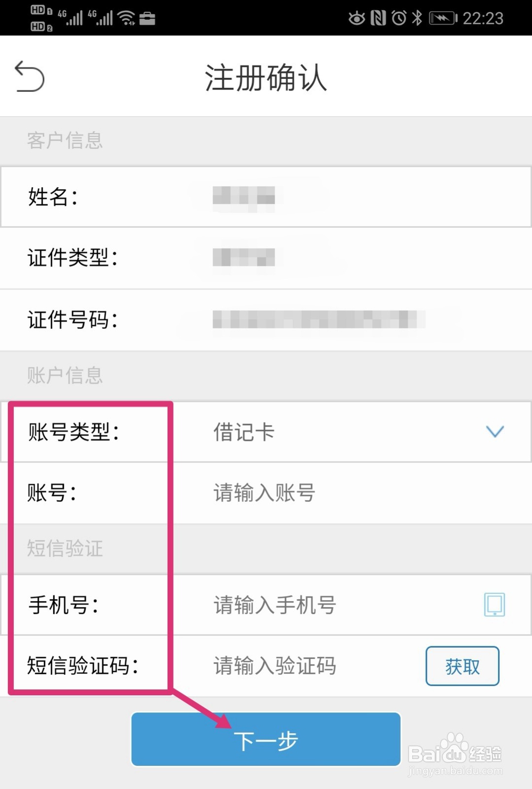Tap the blurred 证件类型 value
The height and width of the screenshot is (789, 532).
point(244,258)
